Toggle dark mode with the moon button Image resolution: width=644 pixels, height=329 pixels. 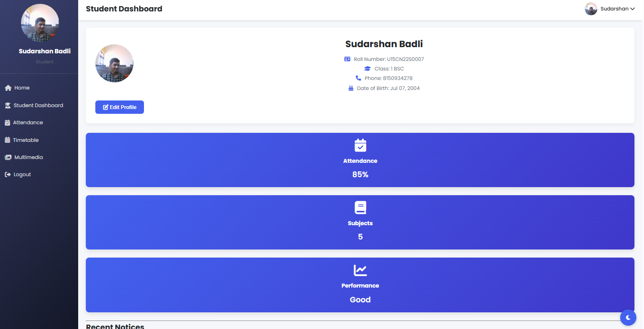(628, 318)
